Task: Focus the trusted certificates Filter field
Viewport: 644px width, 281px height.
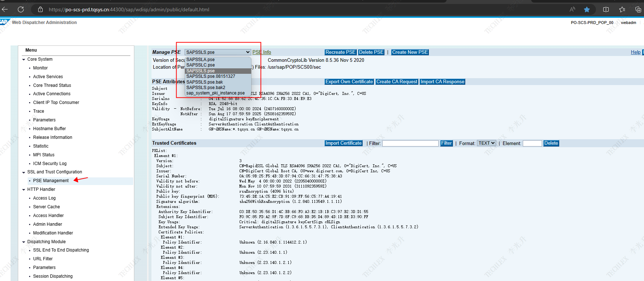Action: click(410, 144)
